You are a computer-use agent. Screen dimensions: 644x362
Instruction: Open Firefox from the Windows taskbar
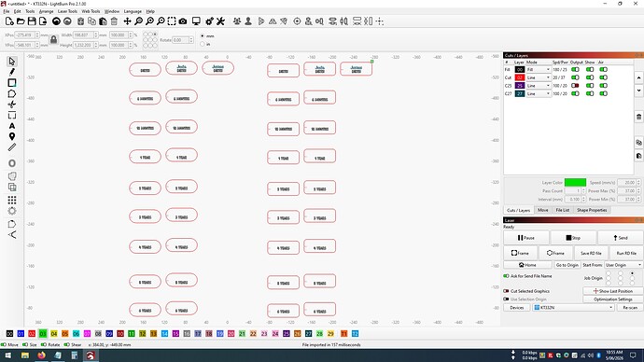41,355
